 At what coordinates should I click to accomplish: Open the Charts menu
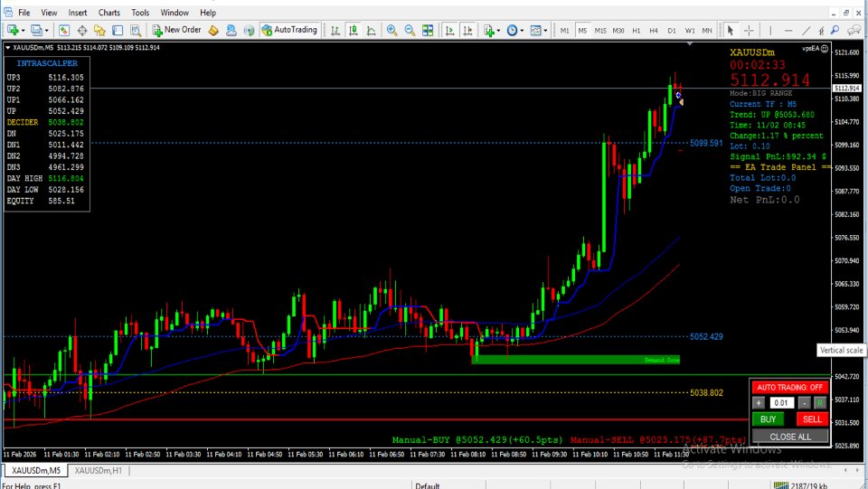click(109, 12)
